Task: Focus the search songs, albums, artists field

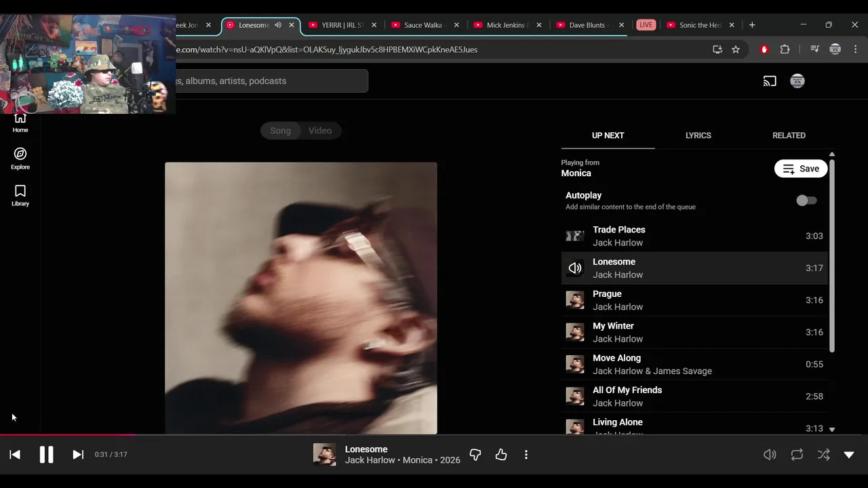Action: [x=271, y=81]
